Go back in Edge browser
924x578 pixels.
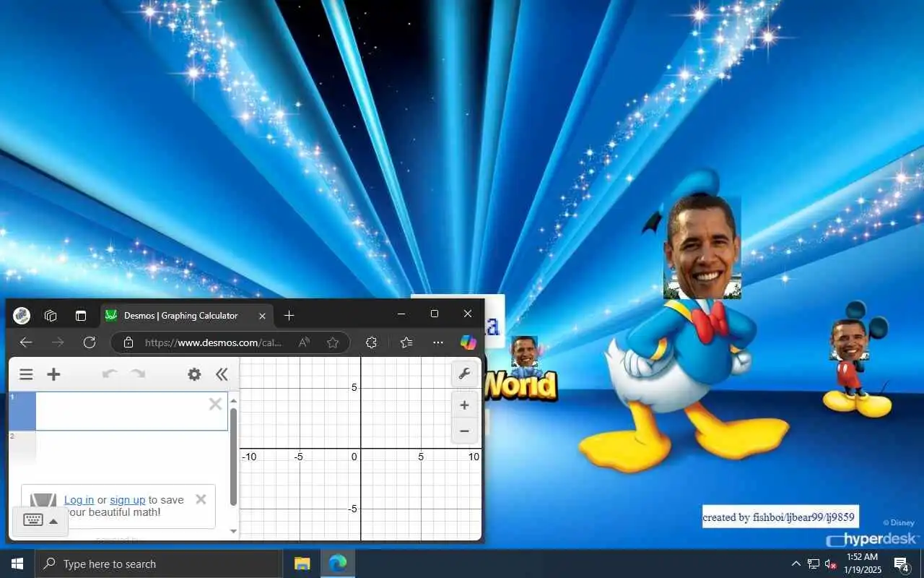point(26,342)
